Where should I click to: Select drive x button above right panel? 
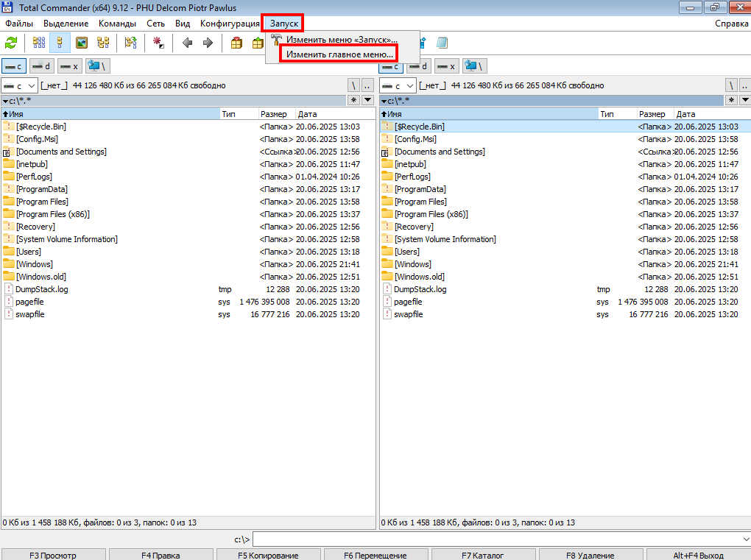[x=446, y=66]
